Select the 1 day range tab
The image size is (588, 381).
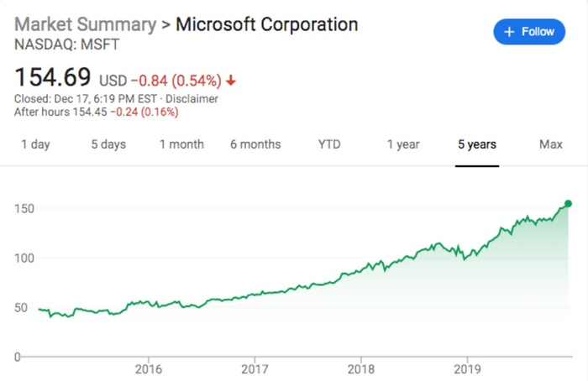coord(35,144)
